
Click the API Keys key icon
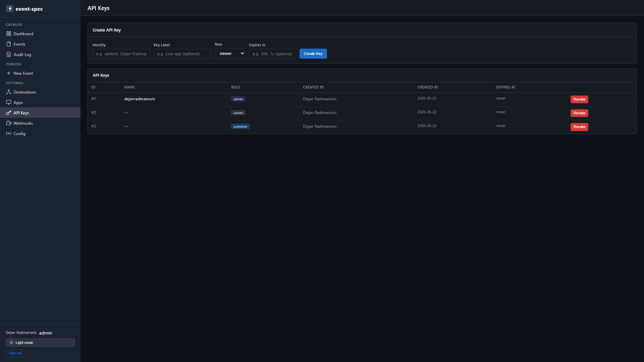coord(9,113)
